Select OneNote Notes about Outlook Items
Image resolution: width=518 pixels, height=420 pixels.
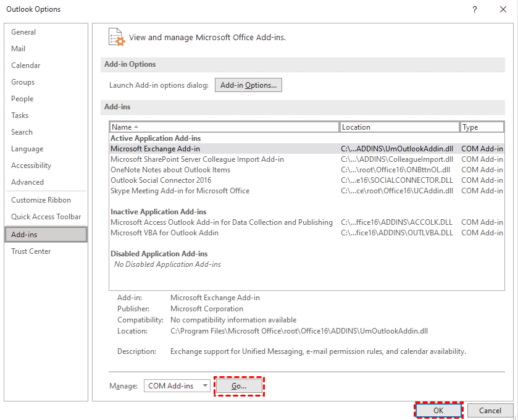pyautogui.click(x=307, y=170)
